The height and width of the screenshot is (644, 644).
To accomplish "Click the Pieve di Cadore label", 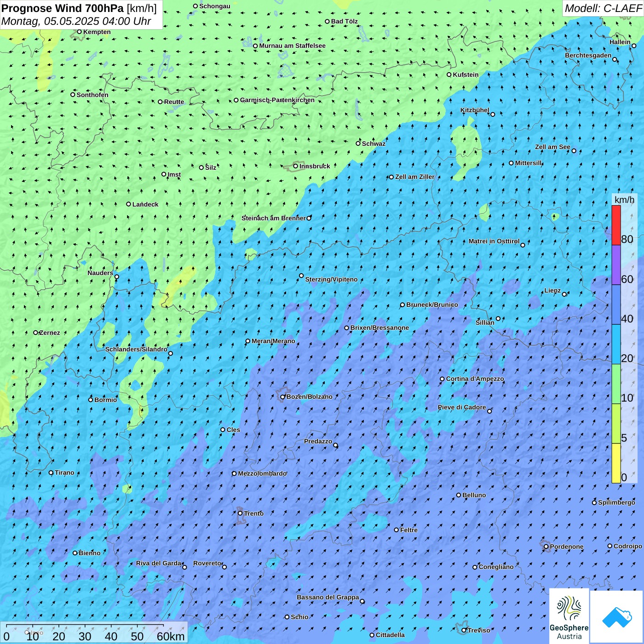I will point(462,407).
